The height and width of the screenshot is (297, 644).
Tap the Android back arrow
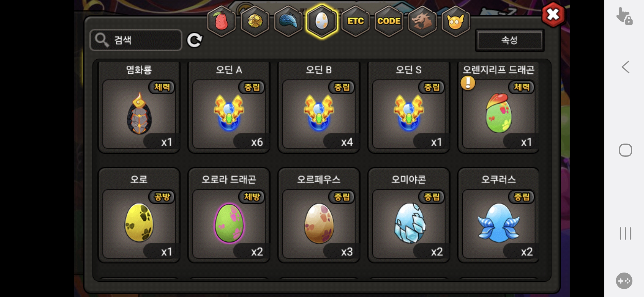[x=626, y=67]
